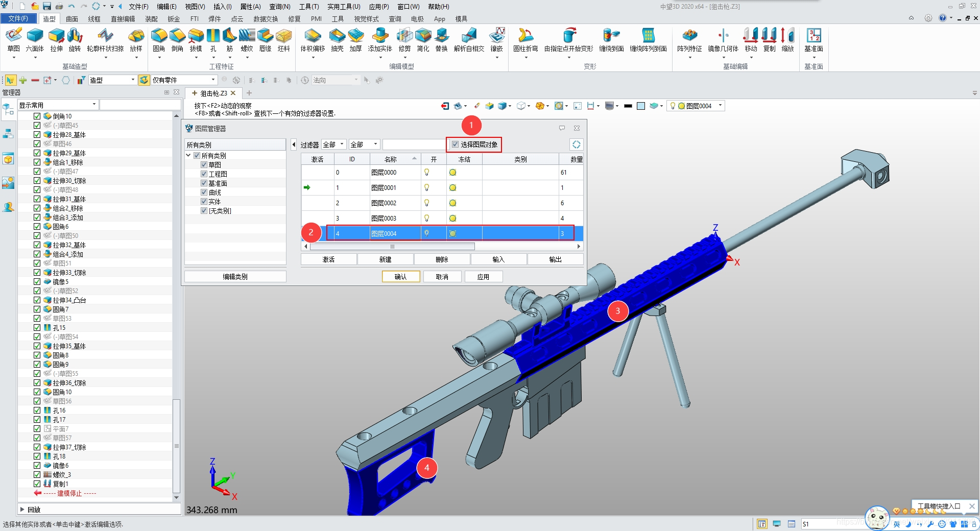Click the 抽壳 shell tool
980x531 pixels.
point(337,40)
